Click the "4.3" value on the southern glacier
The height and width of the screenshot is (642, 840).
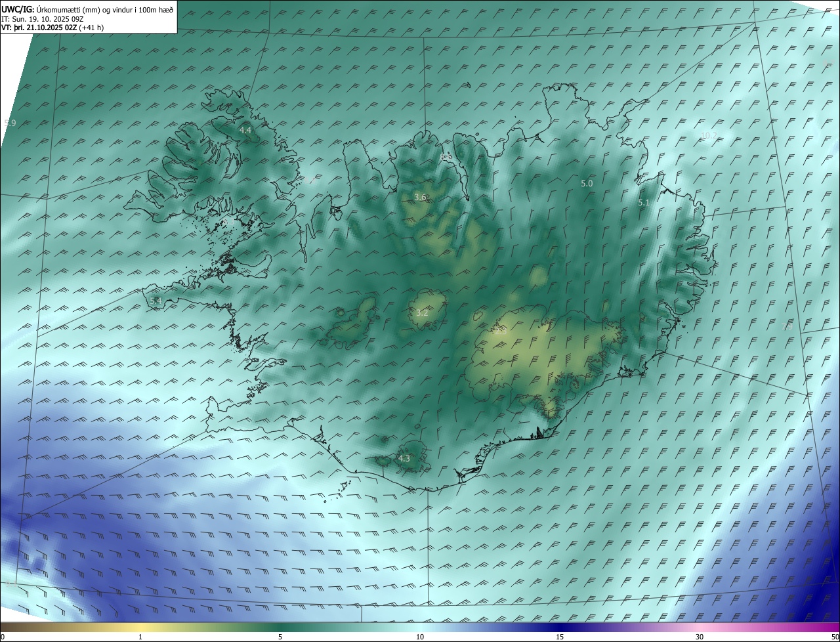click(x=404, y=459)
